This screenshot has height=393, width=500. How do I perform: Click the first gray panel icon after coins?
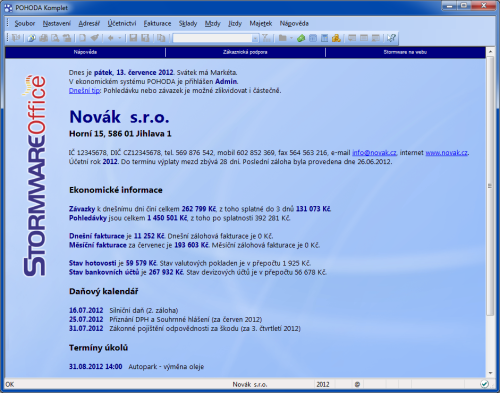point(352,38)
